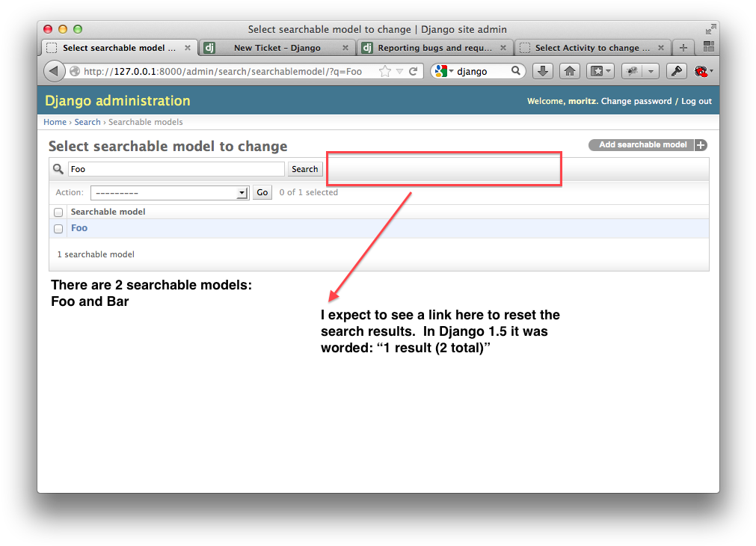This screenshot has width=756, height=546.
Task: Click the address bar URL field
Action: [x=223, y=71]
